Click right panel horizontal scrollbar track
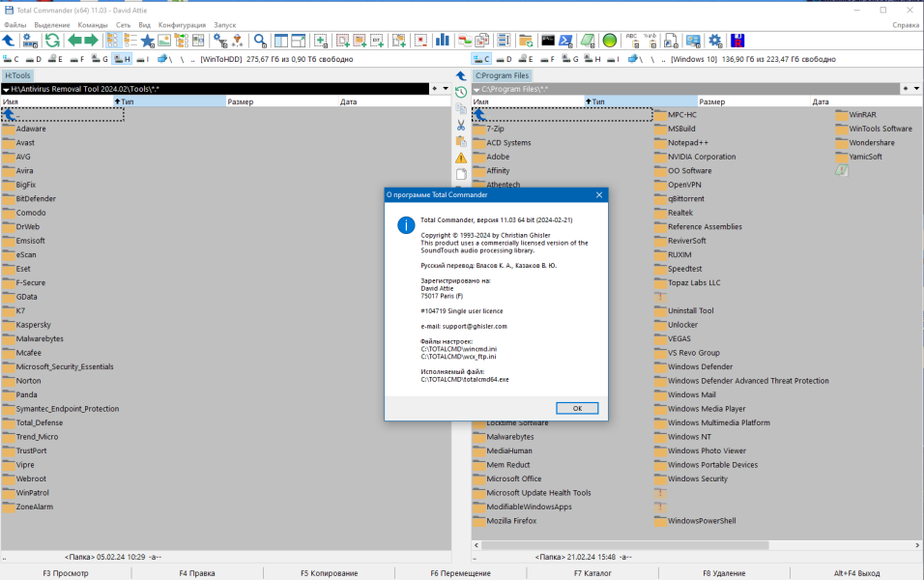The image size is (924, 580). 841,545
